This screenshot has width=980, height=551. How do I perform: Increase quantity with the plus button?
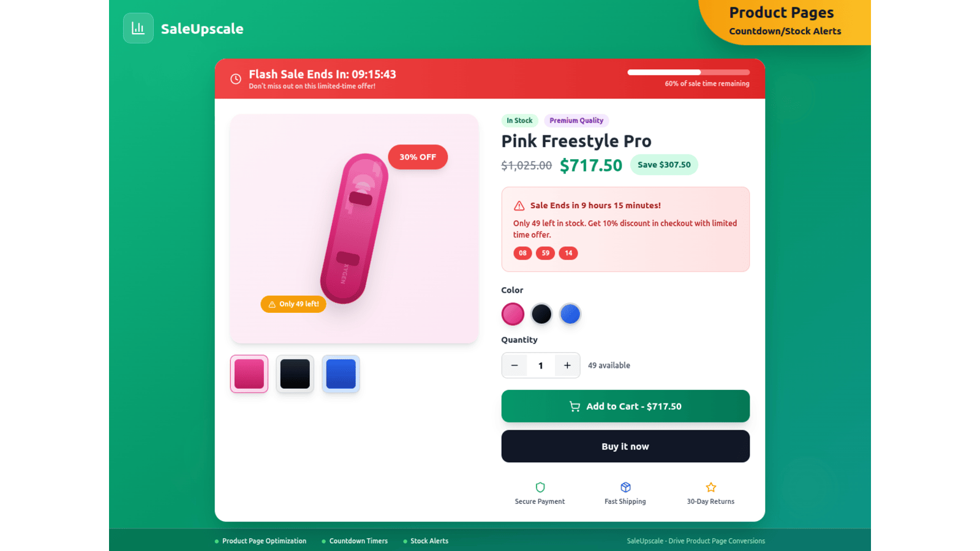pos(567,365)
